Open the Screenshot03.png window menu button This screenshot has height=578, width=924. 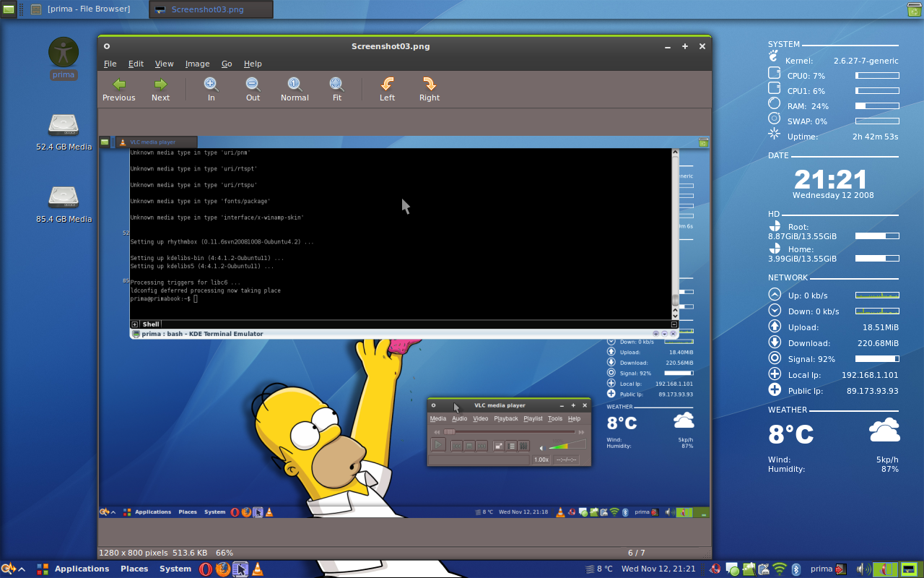coord(107,46)
